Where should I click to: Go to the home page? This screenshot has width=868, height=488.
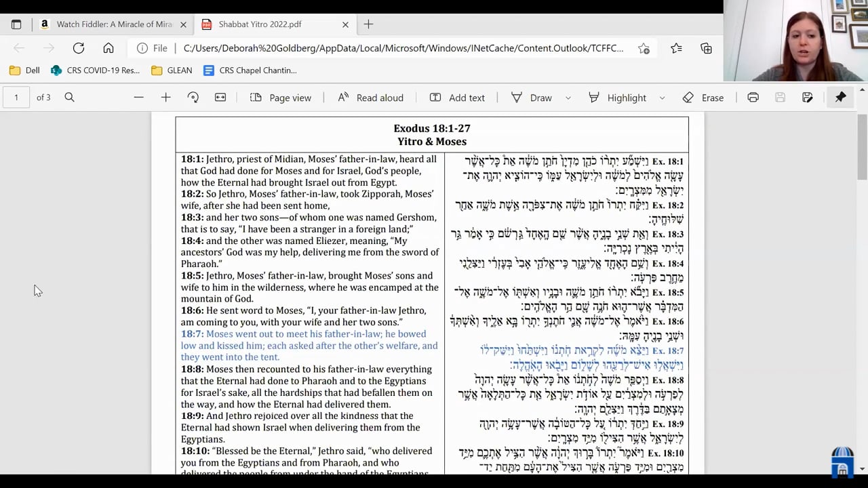(x=108, y=48)
